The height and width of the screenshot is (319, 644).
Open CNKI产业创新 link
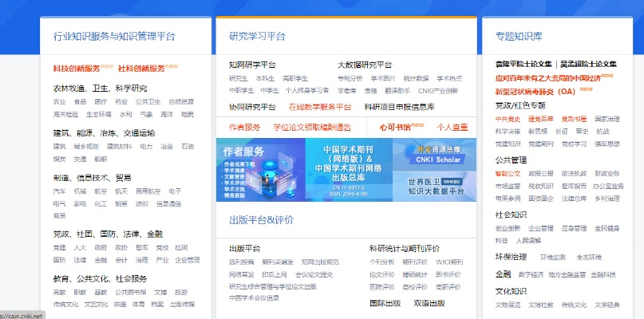tap(438, 91)
